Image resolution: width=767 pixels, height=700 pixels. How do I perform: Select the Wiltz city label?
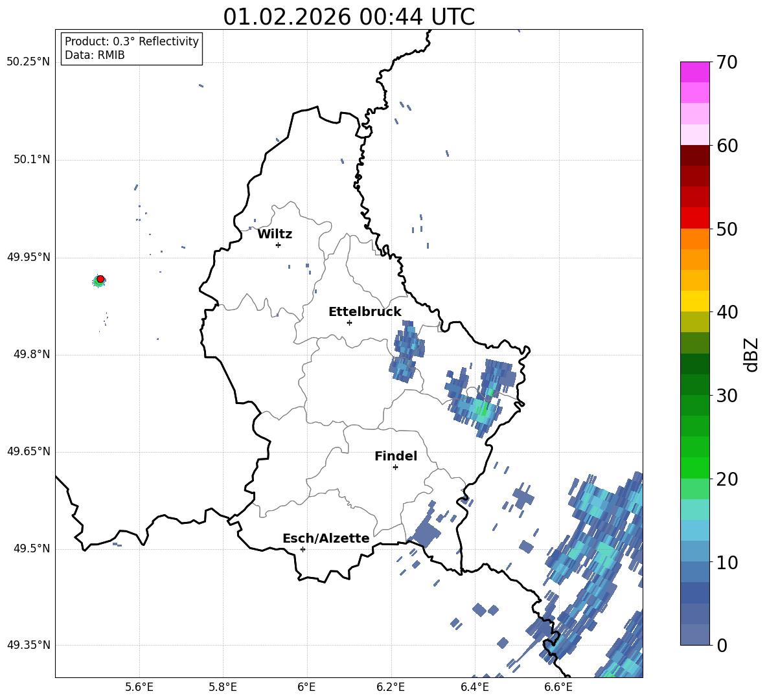tap(275, 234)
